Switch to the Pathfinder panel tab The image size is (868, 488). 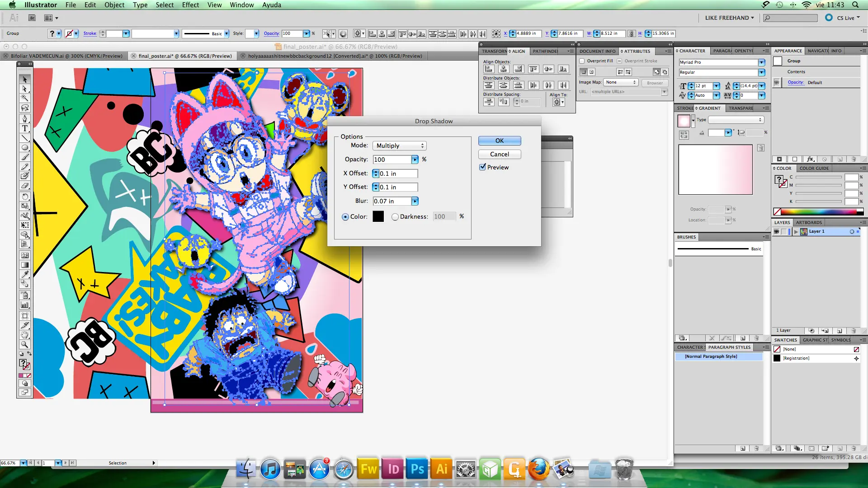point(545,51)
